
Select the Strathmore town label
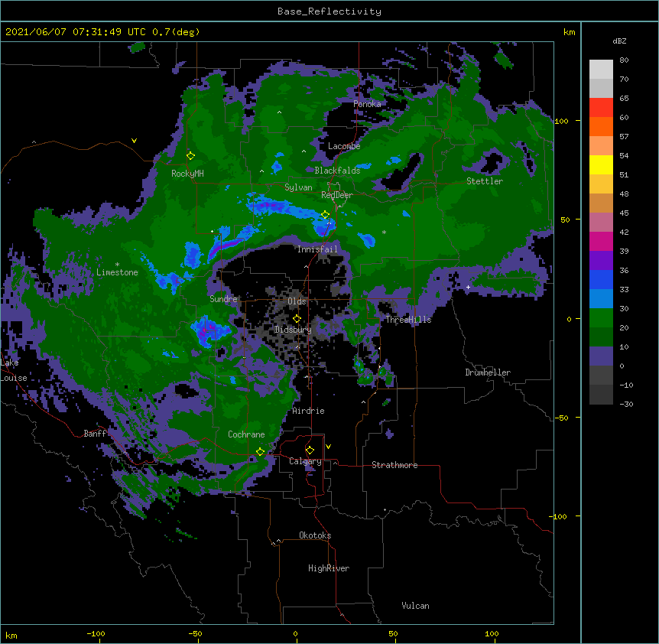tap(394, 465)
